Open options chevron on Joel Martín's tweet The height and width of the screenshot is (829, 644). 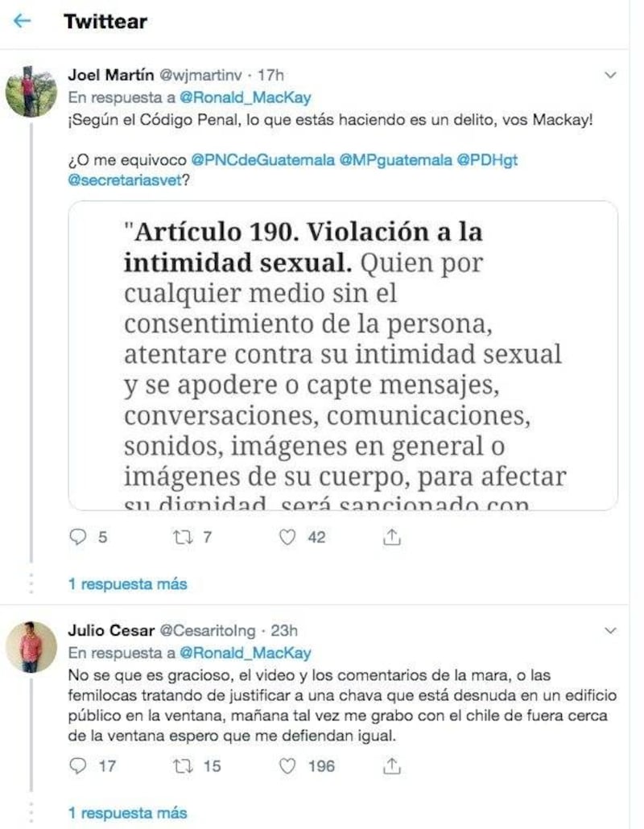(610, 75)
